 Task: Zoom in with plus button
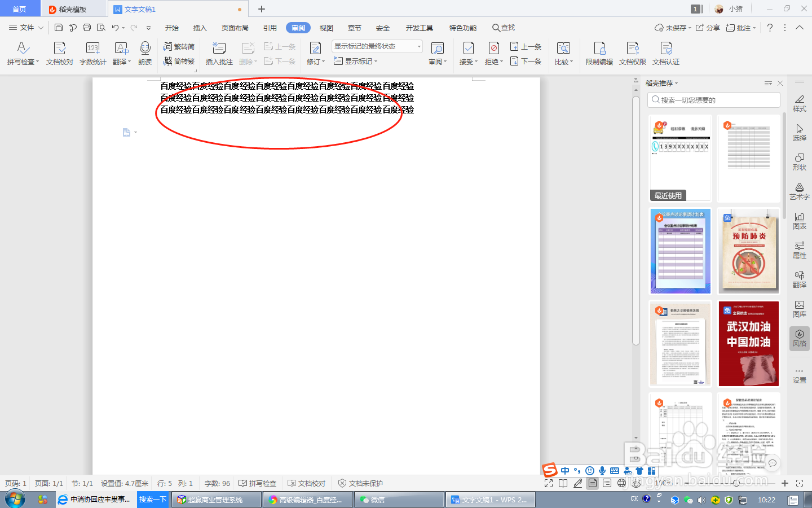tap(784, 483)
